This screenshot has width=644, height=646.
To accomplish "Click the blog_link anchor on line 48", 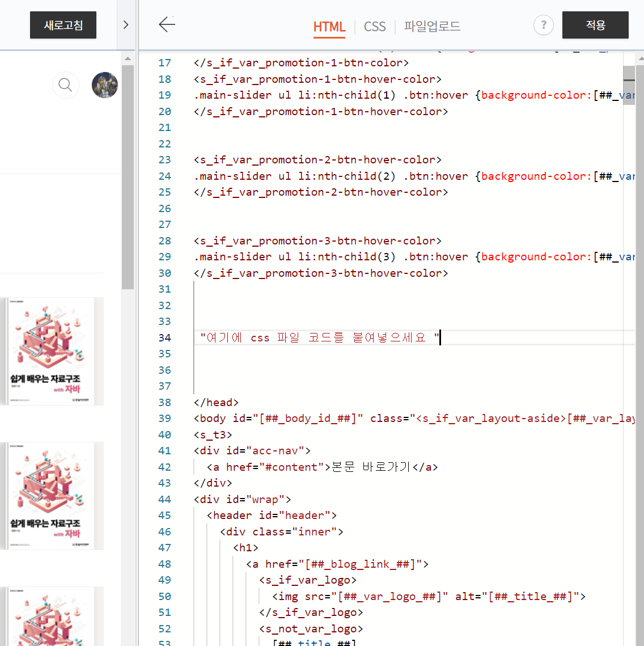I will coord(337,564).
